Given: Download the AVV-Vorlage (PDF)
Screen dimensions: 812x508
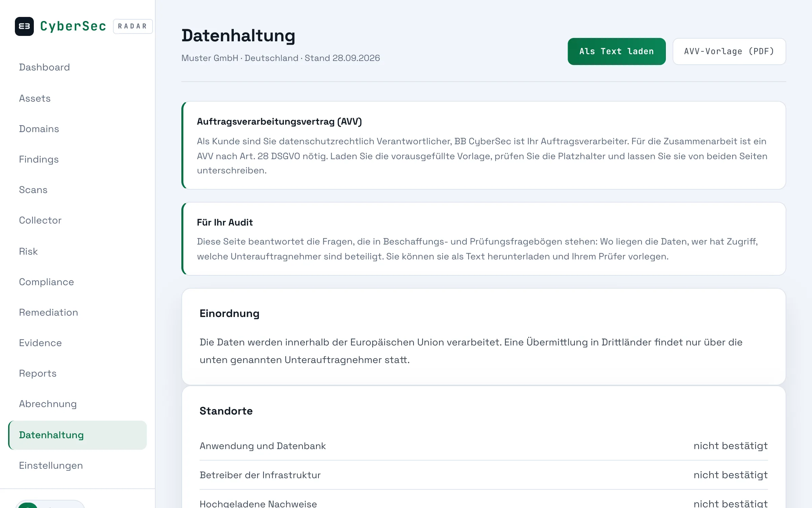Looking at the screenshot, I should coord(729,51).
